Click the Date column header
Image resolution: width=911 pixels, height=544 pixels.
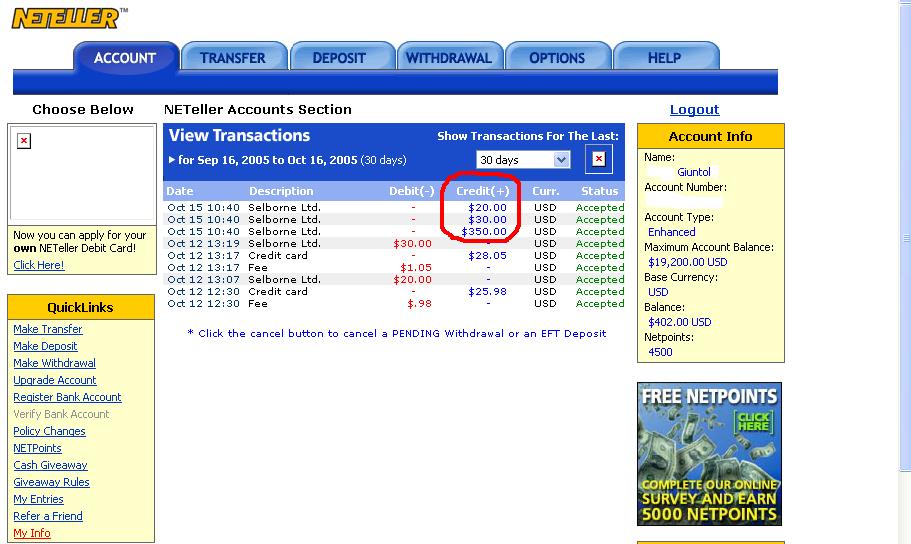point(180,191)
